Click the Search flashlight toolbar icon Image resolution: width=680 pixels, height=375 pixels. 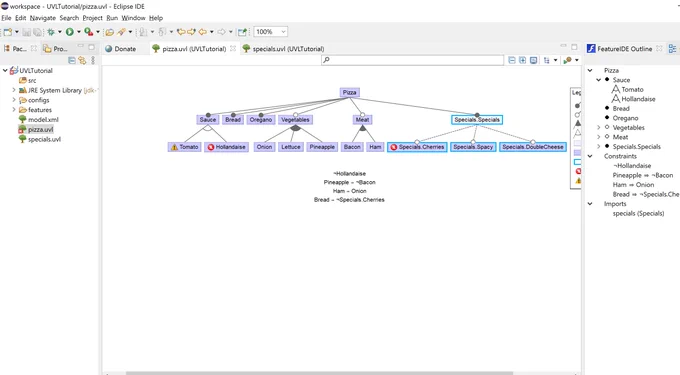121,32
